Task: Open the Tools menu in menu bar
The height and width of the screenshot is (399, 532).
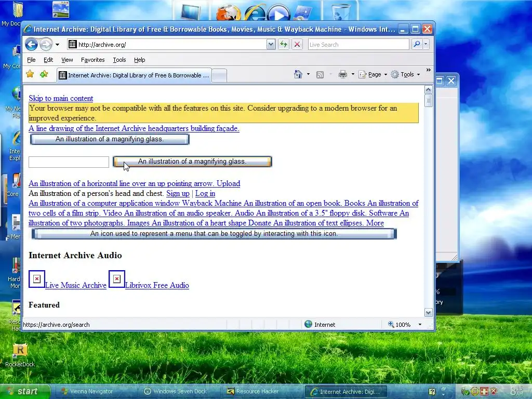Action: pyautogui.click(x=119, y=60)
